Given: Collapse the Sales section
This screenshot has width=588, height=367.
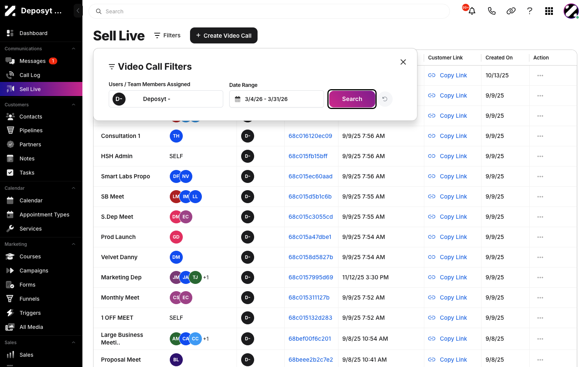Looking at the screenshot, I should (x=74, y=343).
